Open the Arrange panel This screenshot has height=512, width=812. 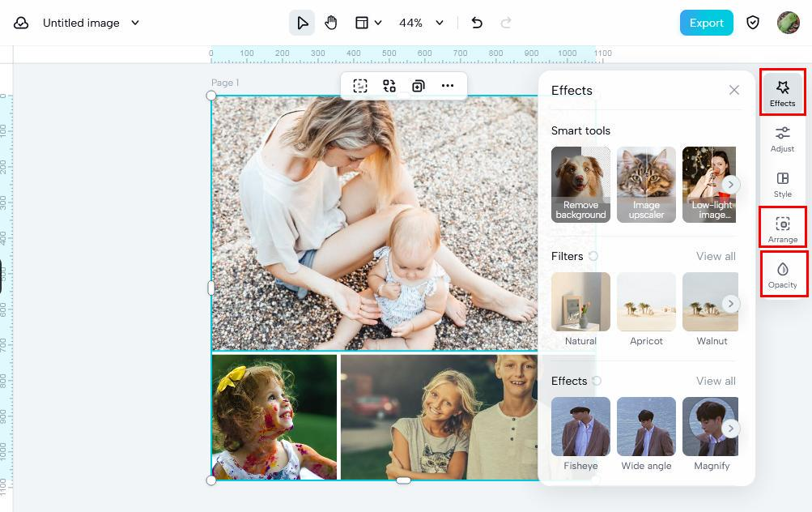(782, 229)
